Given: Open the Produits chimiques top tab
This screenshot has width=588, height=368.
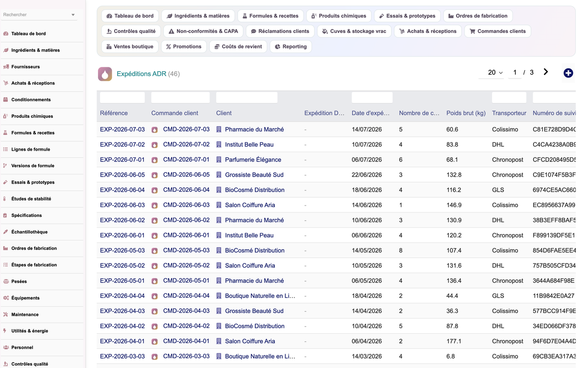Looking at the screenshot, I should coord(339,16).
